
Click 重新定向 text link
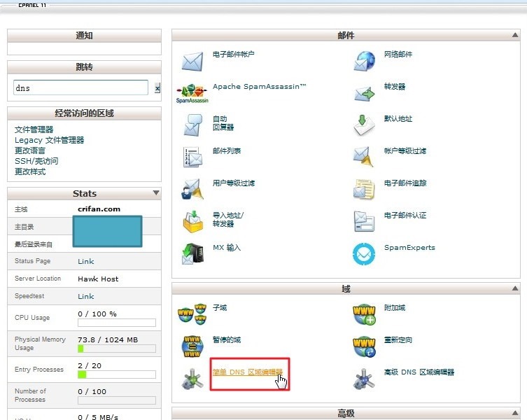pyautogui.click(x=398, y=340)
